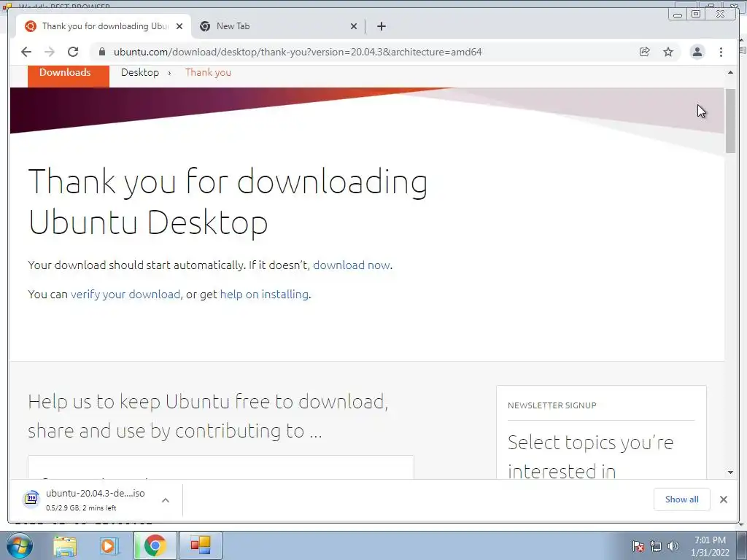Click the download now link
747x560 pixels.
[351, 265]
